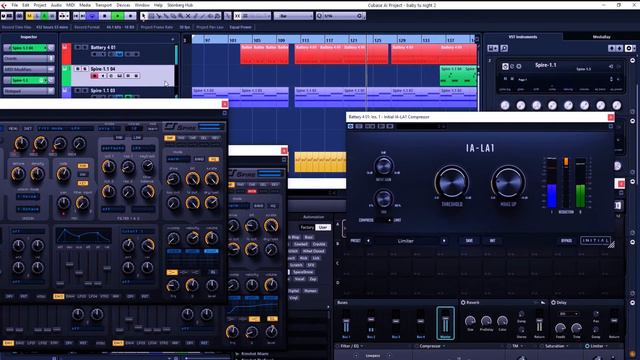
Task: Toggle the Battery Reverb power button
Action: (463, 302)
